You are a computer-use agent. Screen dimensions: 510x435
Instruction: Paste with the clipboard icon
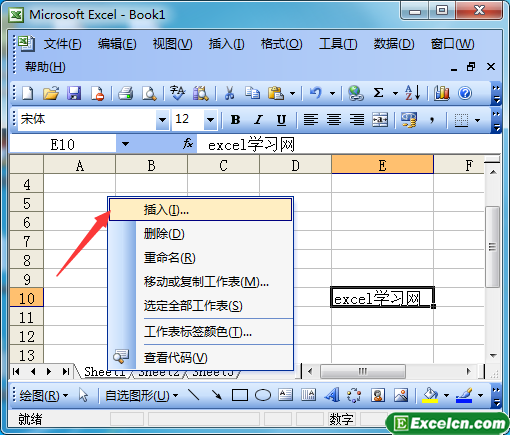pos(276,93)
